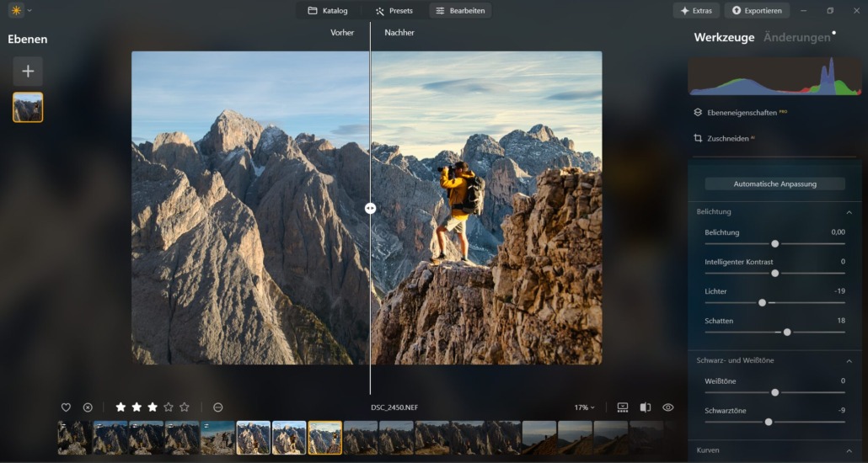Screen dimensions: 868x463
Task: Collapse Schwarz- und Weißtöne section
Action: (849, 361)
